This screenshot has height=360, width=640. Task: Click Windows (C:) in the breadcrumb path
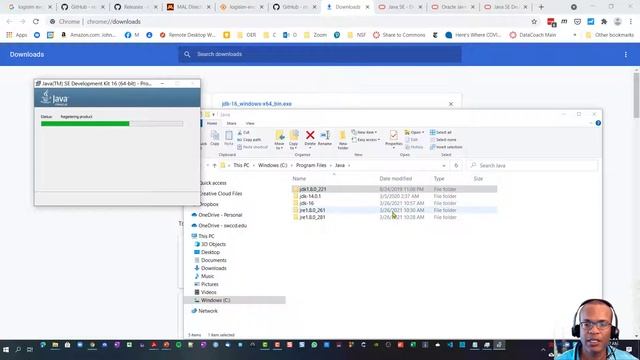tap(272, 165)
